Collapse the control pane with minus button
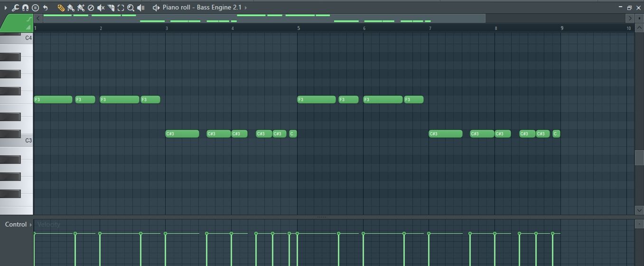644x266 pixels. pyautogui.click(x=639, y=224)
